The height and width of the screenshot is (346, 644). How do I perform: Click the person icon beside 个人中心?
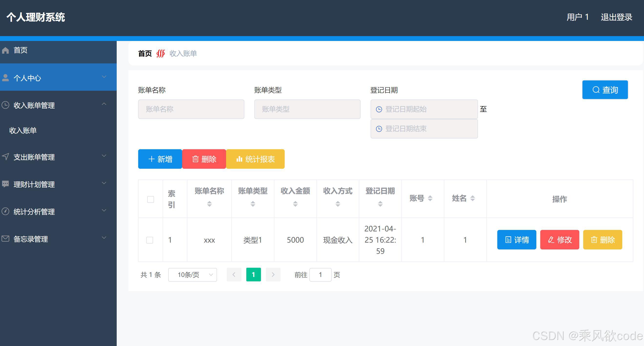pyautogui.click(x=6, y=77)
